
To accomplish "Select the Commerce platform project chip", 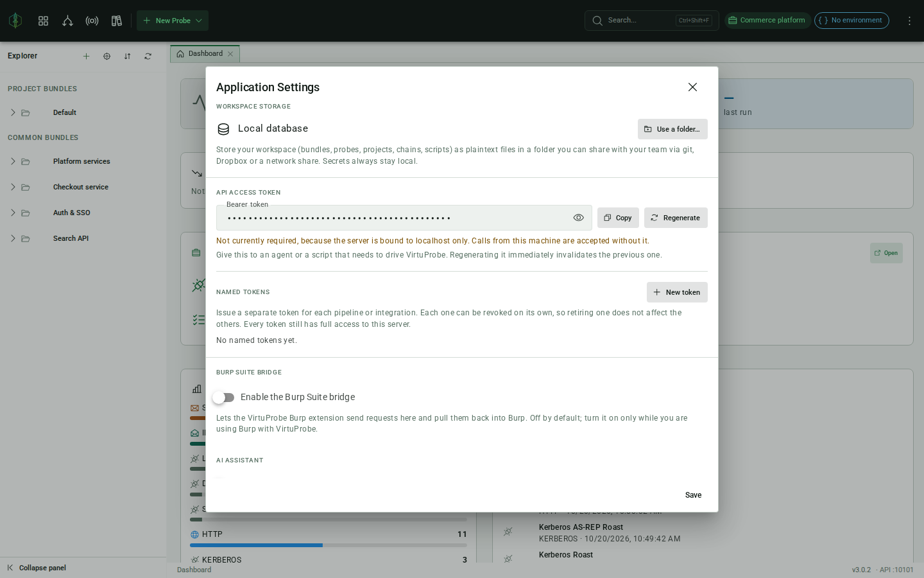I will pyautogui.click(x=767, y=21).
